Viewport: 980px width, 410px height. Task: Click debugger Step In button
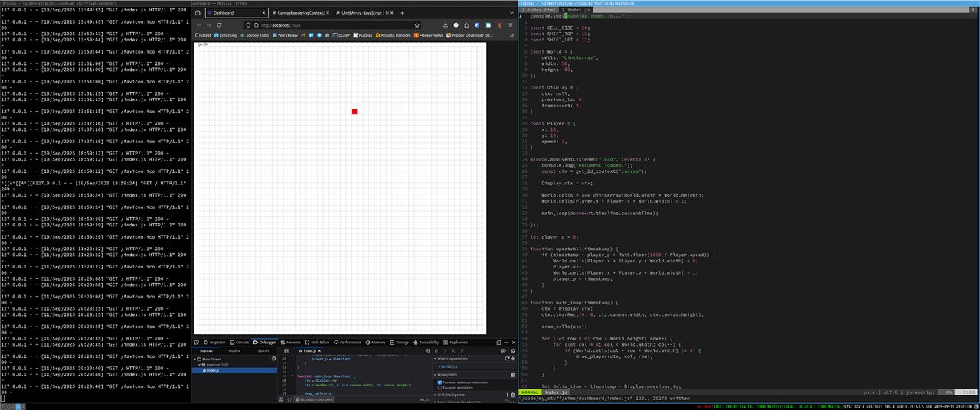(x=453, y=350)
